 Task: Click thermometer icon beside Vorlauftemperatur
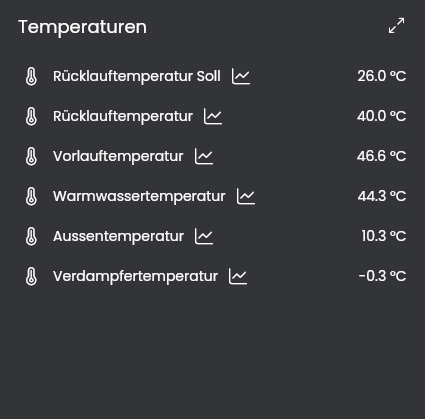pos(31,156)
